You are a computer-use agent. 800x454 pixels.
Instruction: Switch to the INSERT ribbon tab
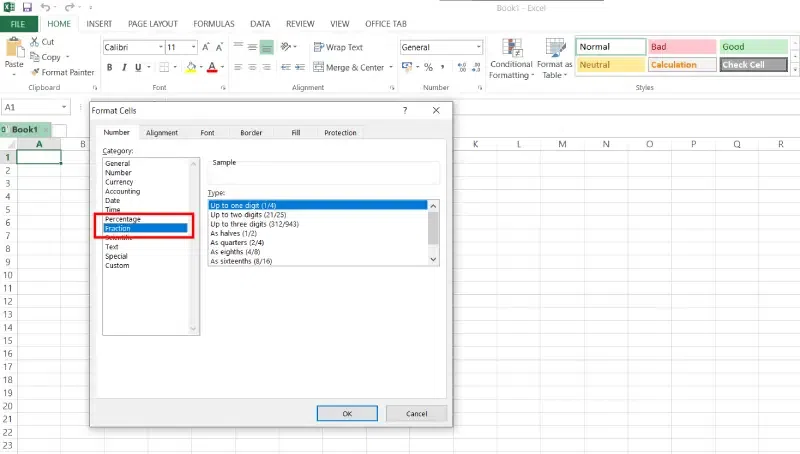click(x=99, y=24)
